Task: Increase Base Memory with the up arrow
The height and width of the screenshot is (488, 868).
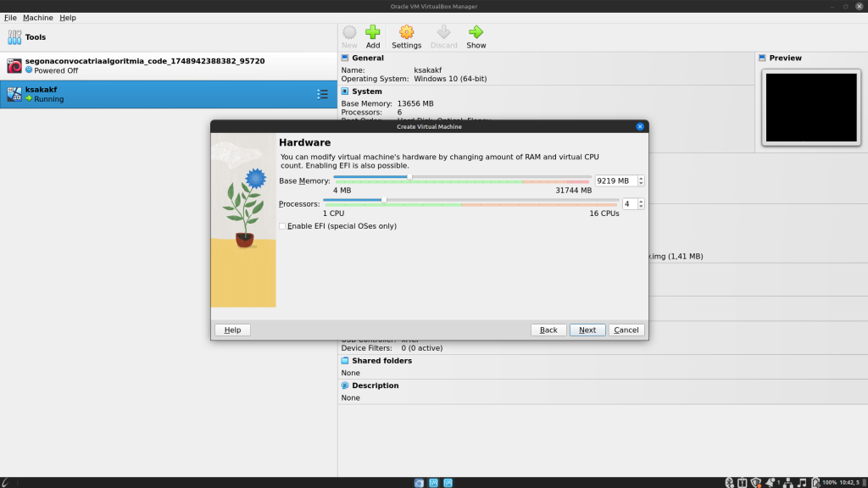Action: 641,178
